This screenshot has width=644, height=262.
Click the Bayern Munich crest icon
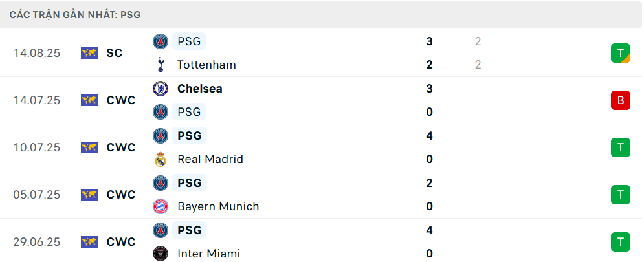tap(160, 206)
